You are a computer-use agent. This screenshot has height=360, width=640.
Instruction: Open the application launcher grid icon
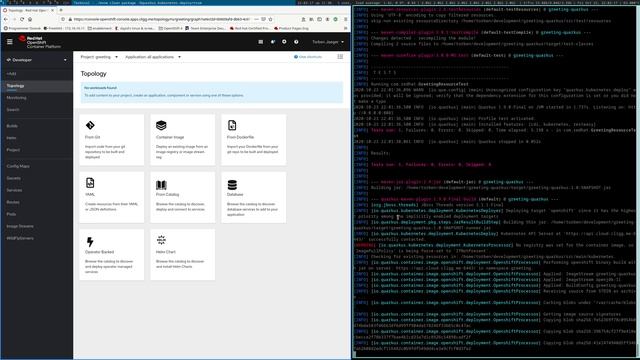[x=260, y=42]
